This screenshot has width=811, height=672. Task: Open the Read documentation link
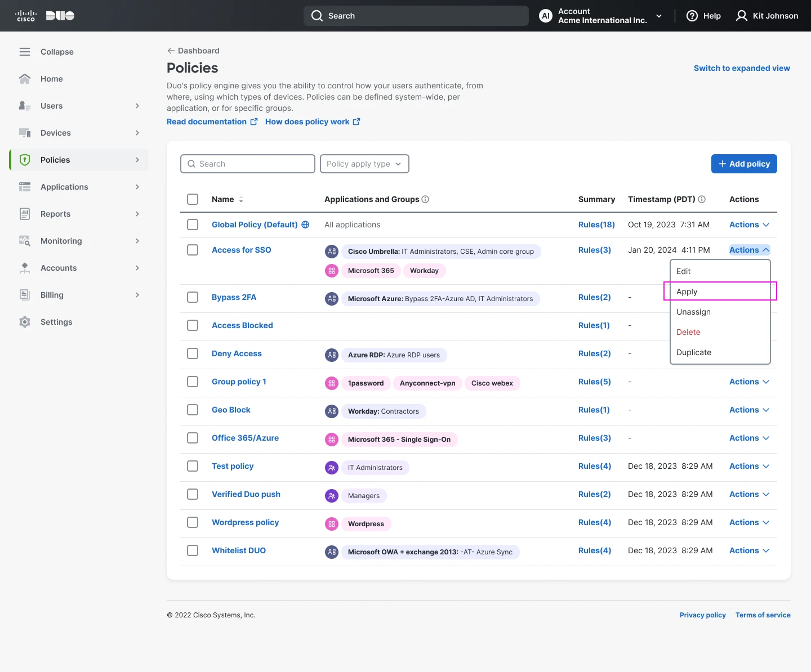[207, 122]
